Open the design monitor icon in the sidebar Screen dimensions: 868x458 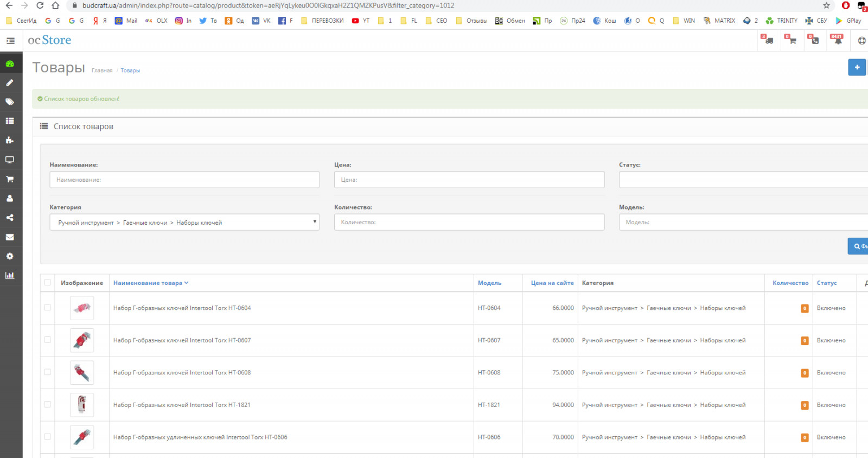click(10, 160)
